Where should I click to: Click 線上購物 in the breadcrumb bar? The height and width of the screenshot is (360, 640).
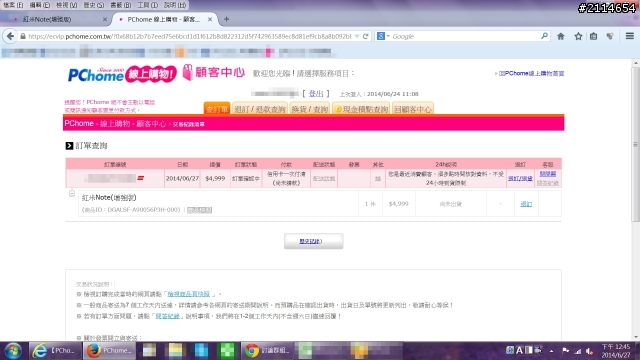115,123
